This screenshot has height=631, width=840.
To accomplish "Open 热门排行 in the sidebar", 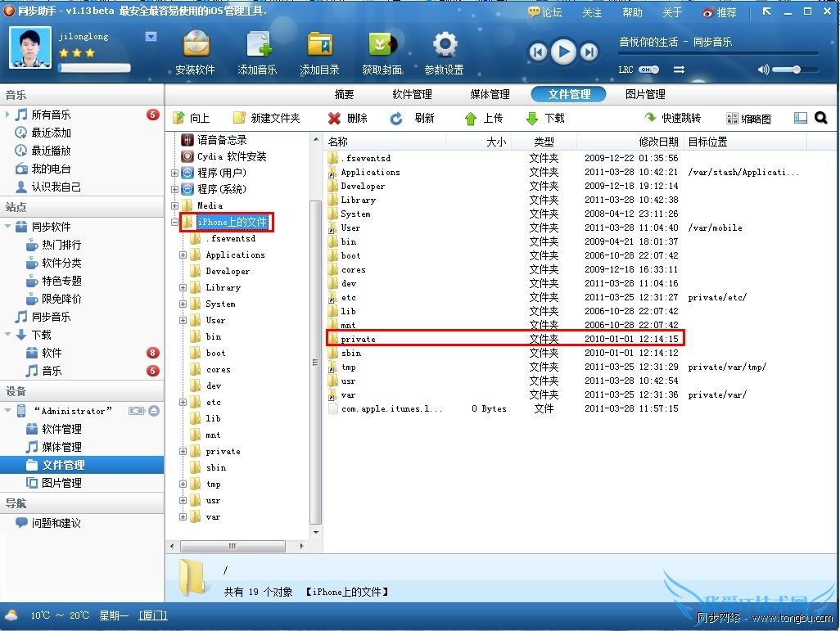I will pos(61,245).
